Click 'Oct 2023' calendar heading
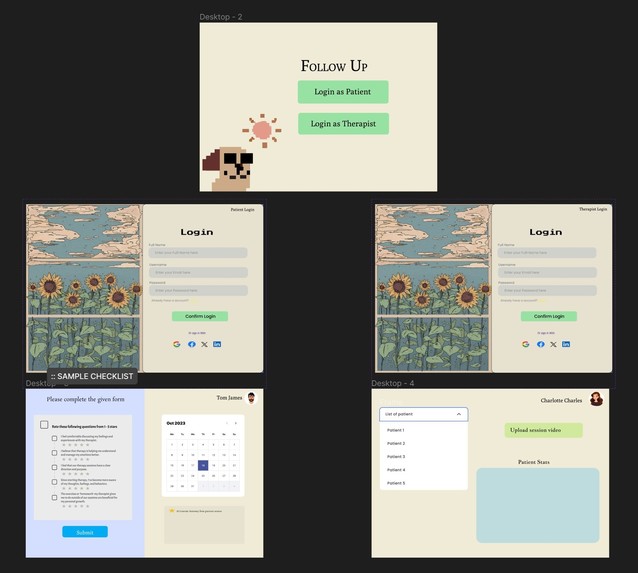The height and width of the screenshot is (573, 638). 176,423
